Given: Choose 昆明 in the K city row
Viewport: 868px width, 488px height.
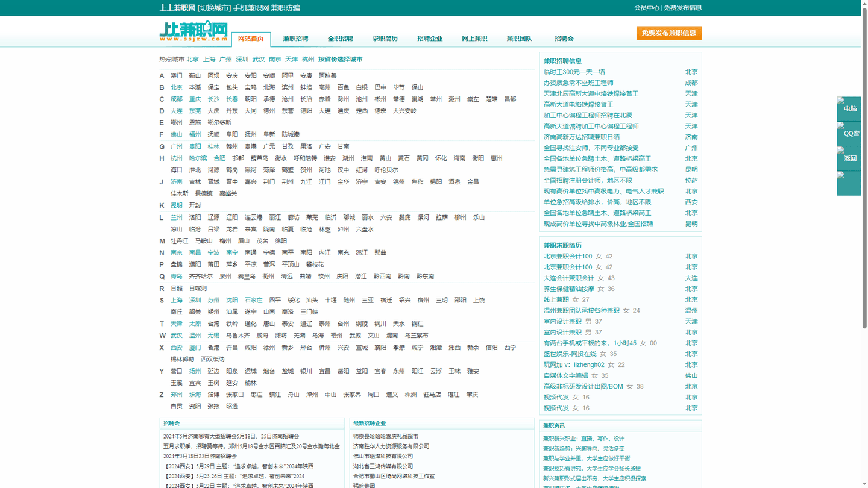Looking at the screenshot, I should [177, 205].
